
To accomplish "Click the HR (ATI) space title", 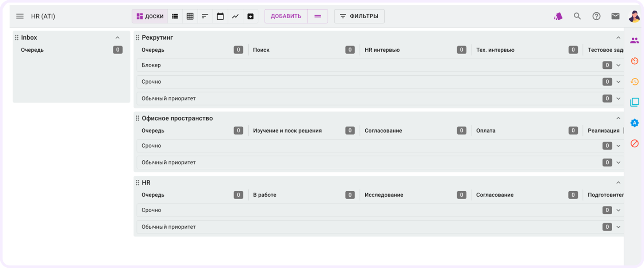I will (43, 16).
